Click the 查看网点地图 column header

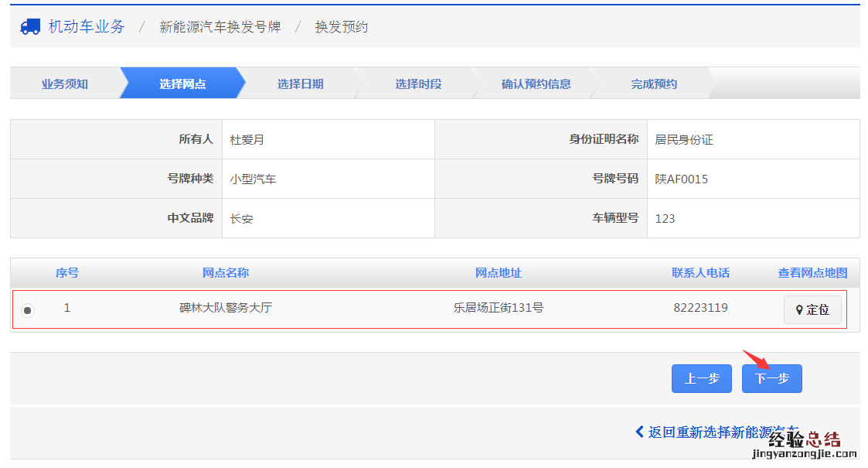[812, 272]
